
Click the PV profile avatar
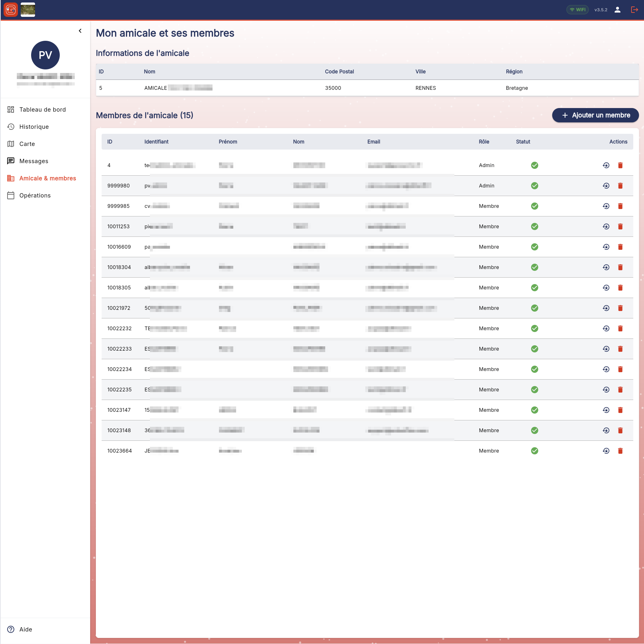[45, 55]
